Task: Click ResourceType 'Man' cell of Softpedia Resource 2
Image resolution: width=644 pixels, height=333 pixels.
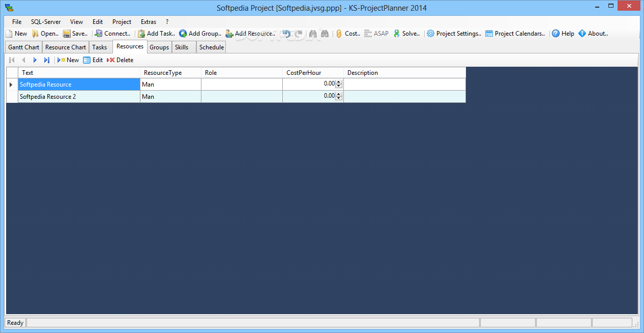Action: coord(170,97)
